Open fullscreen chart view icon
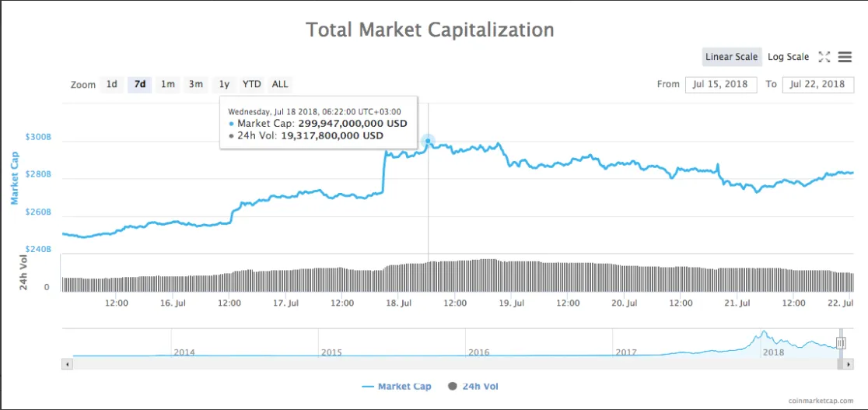 pos(824,57)
